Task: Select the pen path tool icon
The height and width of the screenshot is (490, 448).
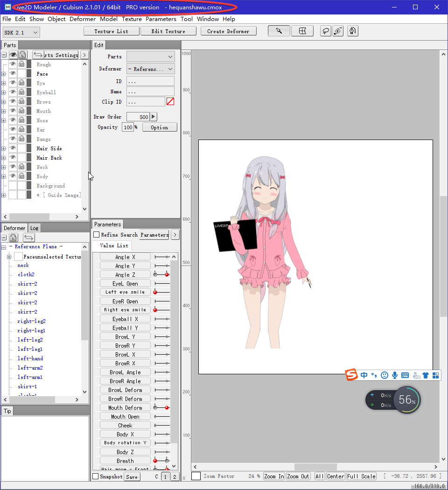Action: (x=352, y=31)
